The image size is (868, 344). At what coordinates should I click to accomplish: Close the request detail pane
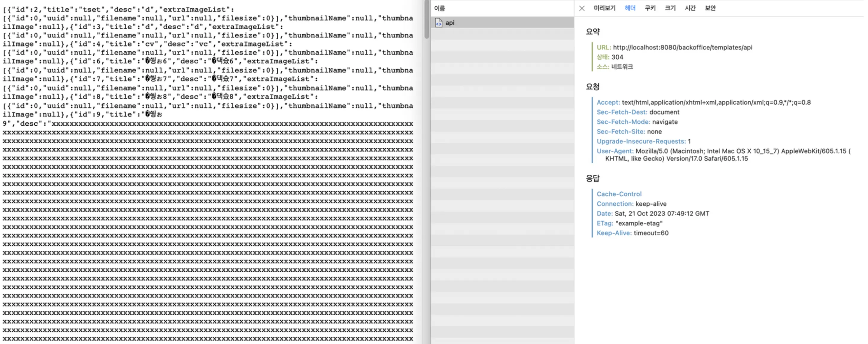click(582, 8)
